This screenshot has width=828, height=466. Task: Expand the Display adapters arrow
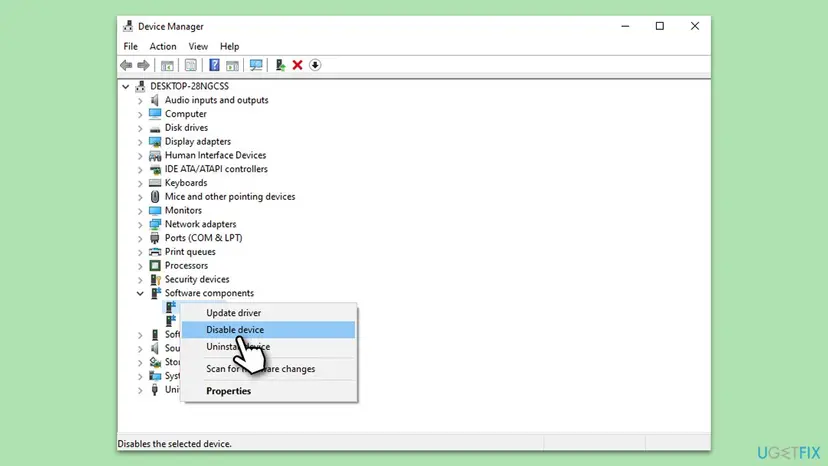(140, 142)
